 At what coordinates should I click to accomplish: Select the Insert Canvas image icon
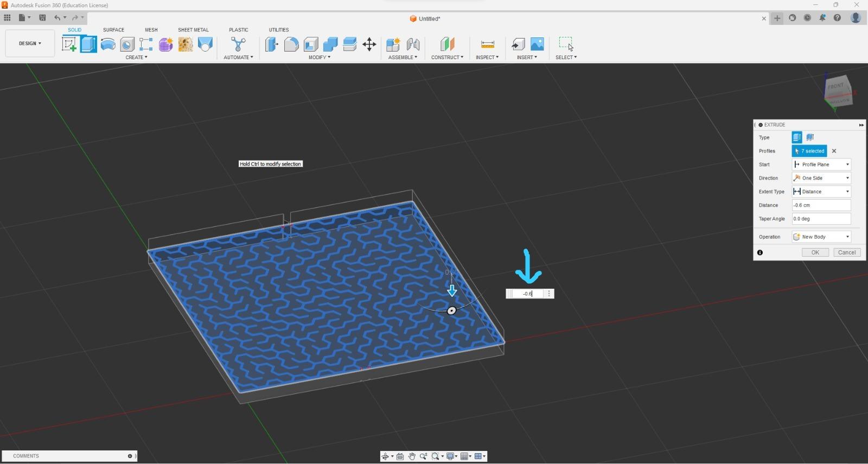(537, 44)
